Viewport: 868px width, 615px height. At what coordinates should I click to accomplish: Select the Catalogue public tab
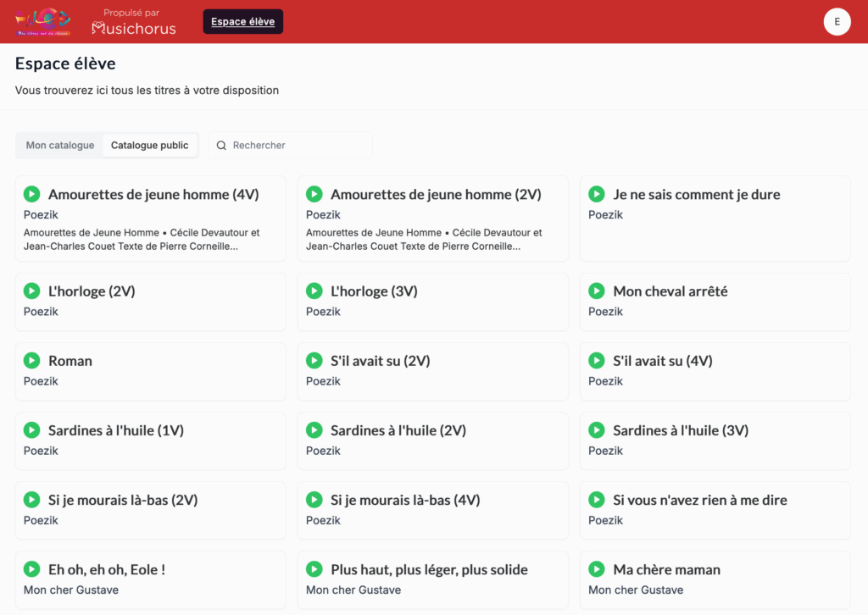click(149, 146)
